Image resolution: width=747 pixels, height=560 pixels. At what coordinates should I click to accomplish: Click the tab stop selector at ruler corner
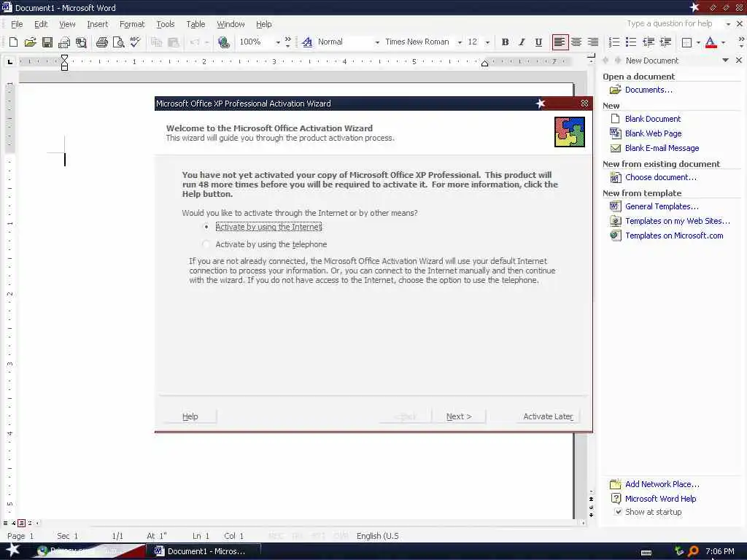[9, 61]
